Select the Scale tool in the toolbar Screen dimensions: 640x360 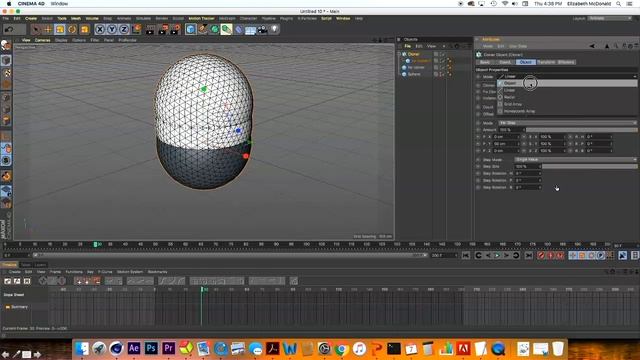click(x=60, y=29)
